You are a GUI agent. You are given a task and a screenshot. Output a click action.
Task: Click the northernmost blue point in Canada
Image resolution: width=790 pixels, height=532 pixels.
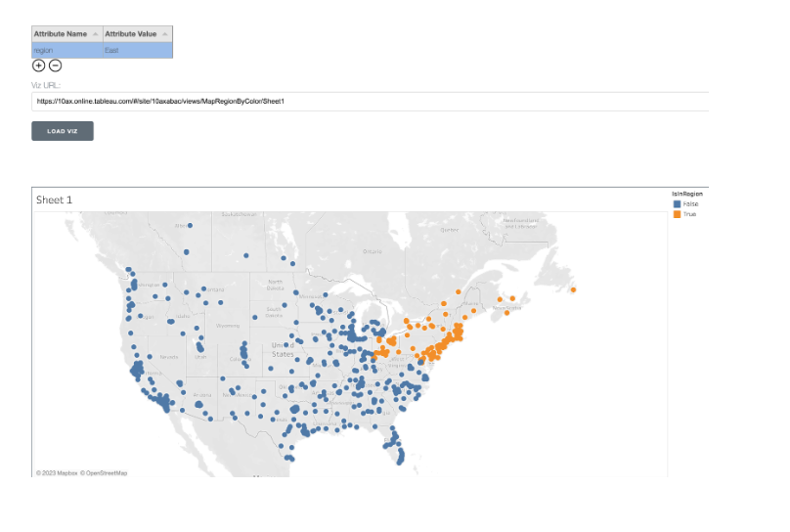click(190, 226)
